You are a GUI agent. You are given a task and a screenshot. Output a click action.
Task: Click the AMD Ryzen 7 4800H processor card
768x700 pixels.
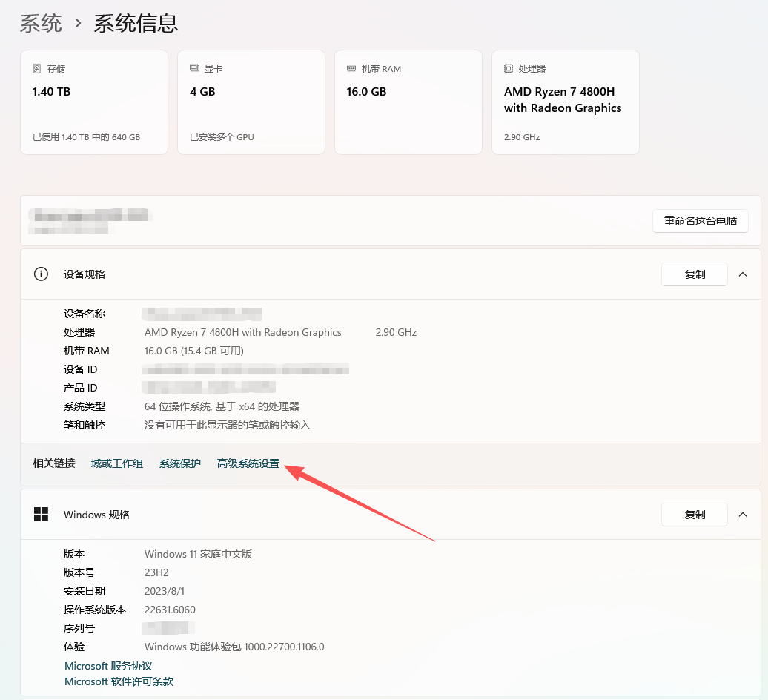[565, 102]
